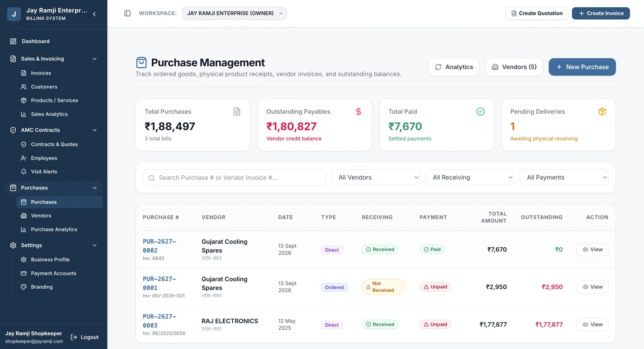Collapse the Sales & Invoicing section
The height and width of the screenshot is (349, 644).
coord(54,59)
